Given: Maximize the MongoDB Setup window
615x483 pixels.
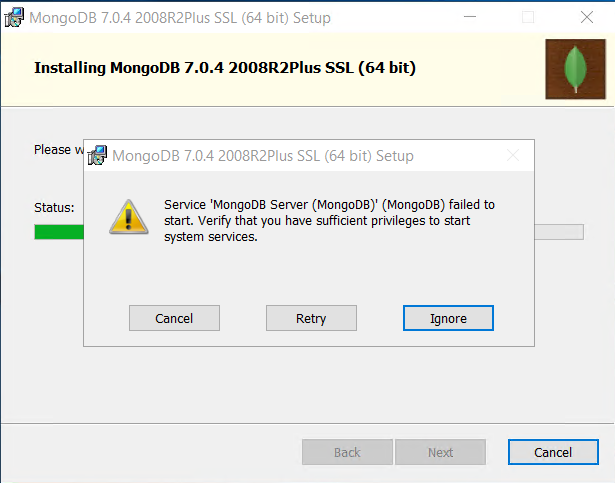Looking at the screenshot, I should pyautogui.click(x=528, y=17).
